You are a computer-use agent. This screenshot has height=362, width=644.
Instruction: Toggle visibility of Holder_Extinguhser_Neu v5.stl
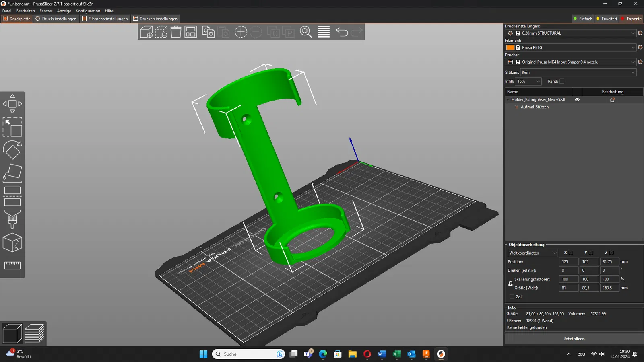click(x=577, y=100)
